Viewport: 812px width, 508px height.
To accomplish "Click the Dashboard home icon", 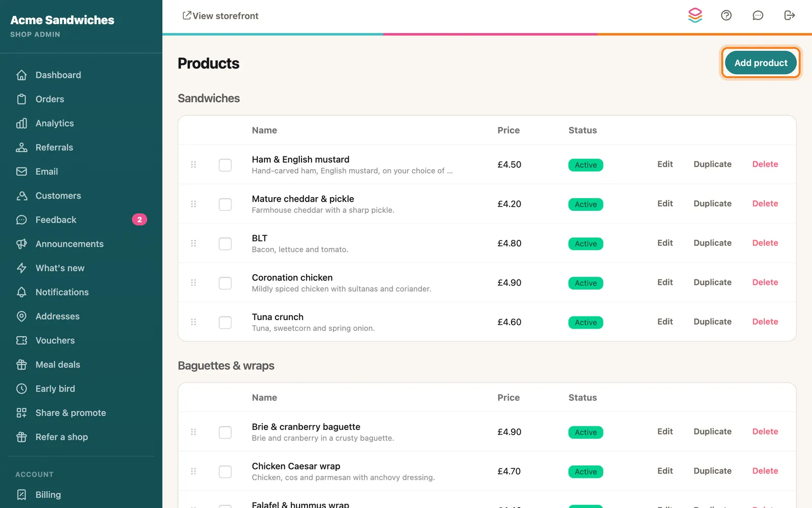I will pos(21,75).
